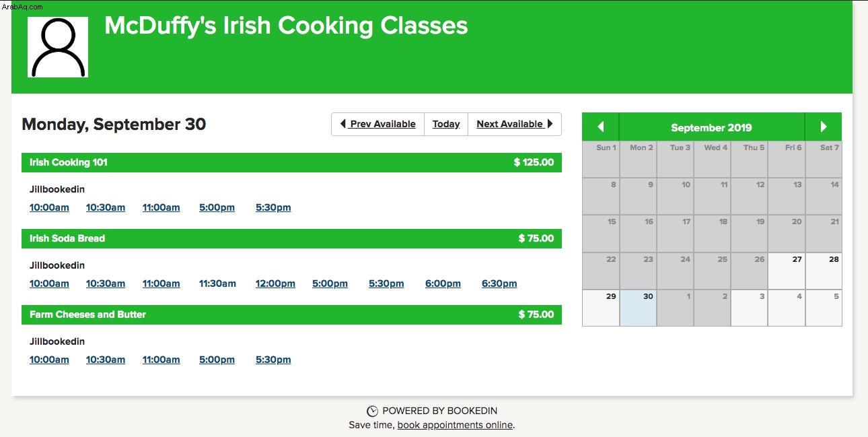Image resolution: width=868 pixels, height=437 pixels.
Task: Jump to Today's schedule
Action: (446, 124)
